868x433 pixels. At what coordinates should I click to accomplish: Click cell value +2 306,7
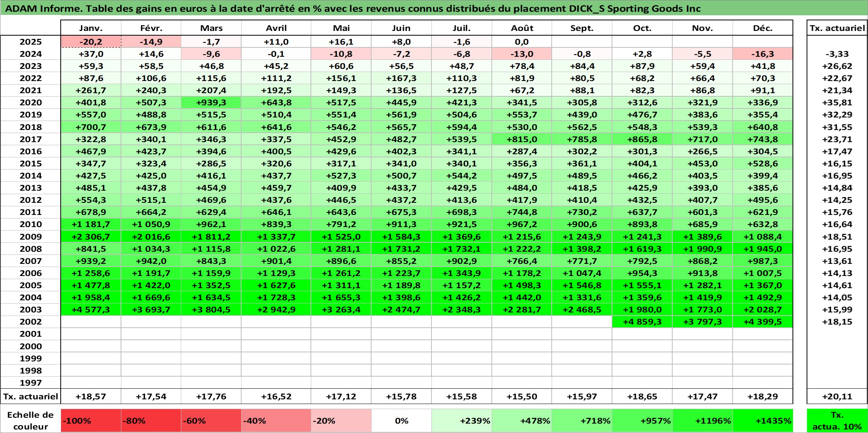pos(91,237)
